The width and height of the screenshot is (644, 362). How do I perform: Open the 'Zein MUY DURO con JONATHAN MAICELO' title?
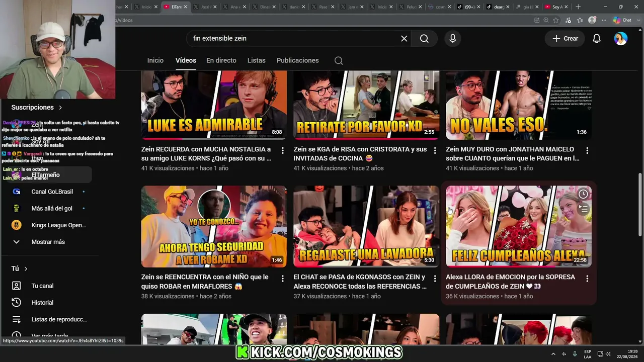(x=513, y=154)
